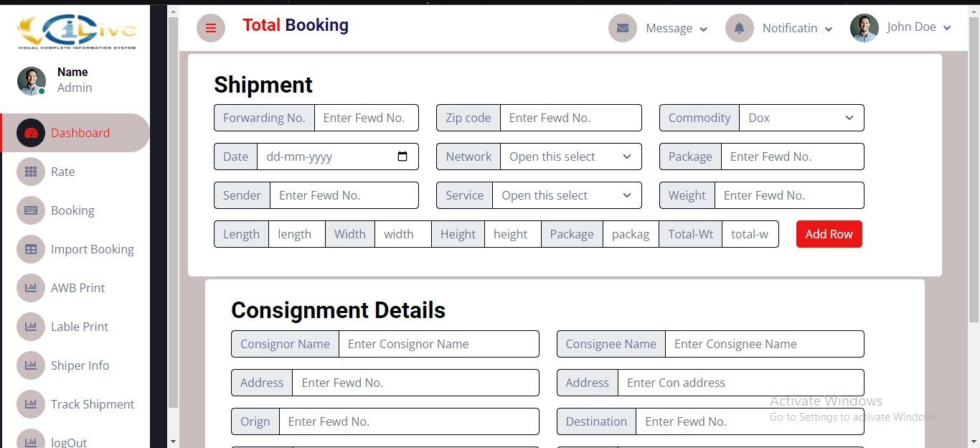Click the Total-Wt input field
Screen dimensions: 980x448
(x=750, y=234)
